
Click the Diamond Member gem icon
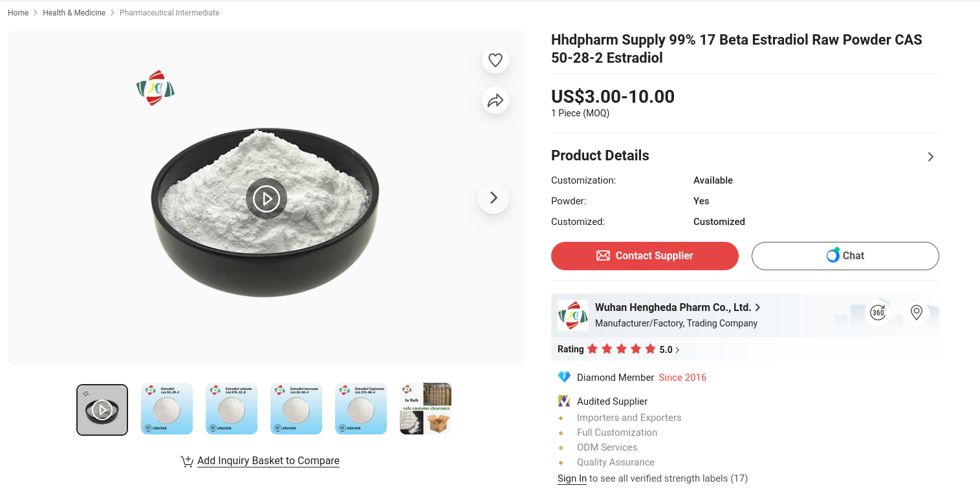point(564,377)
